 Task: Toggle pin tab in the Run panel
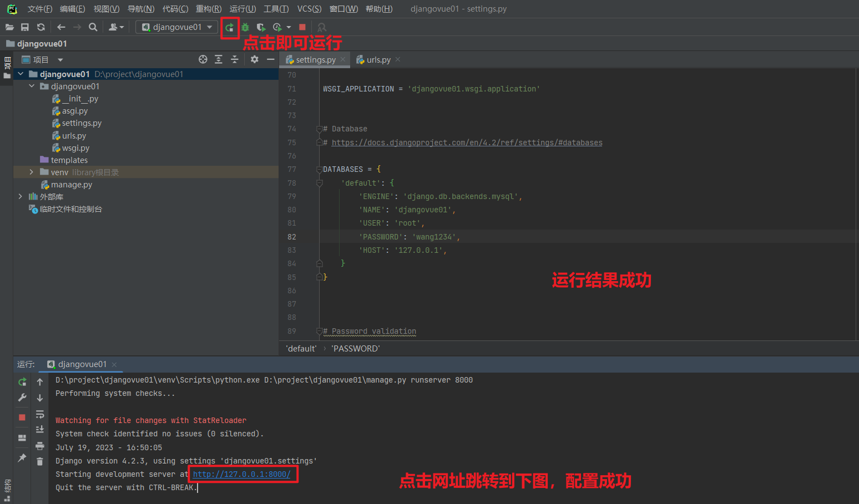pyautogui.click(x=22, y=458)
